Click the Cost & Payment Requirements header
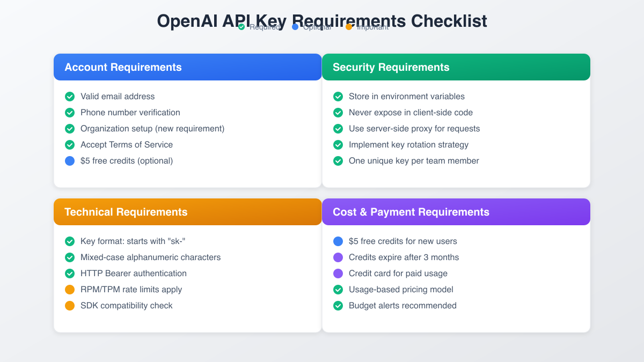 point(411,212)
